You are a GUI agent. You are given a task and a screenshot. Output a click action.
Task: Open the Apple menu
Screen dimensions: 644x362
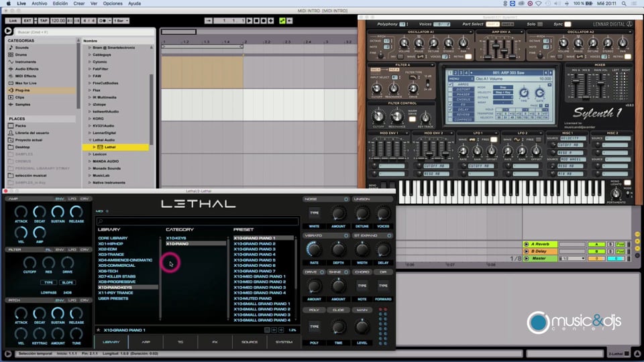tap(8, 3)
